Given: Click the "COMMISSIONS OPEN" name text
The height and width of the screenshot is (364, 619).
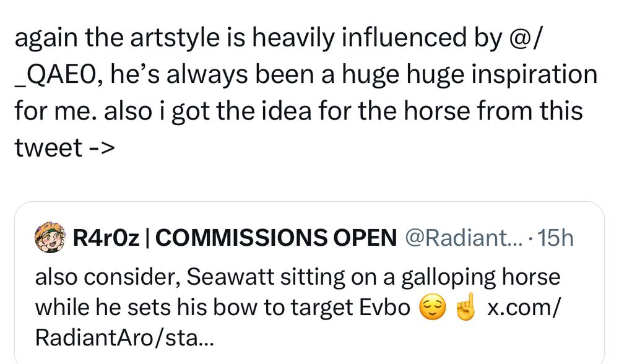Looking at the screenshot, I should click(274, 238).
